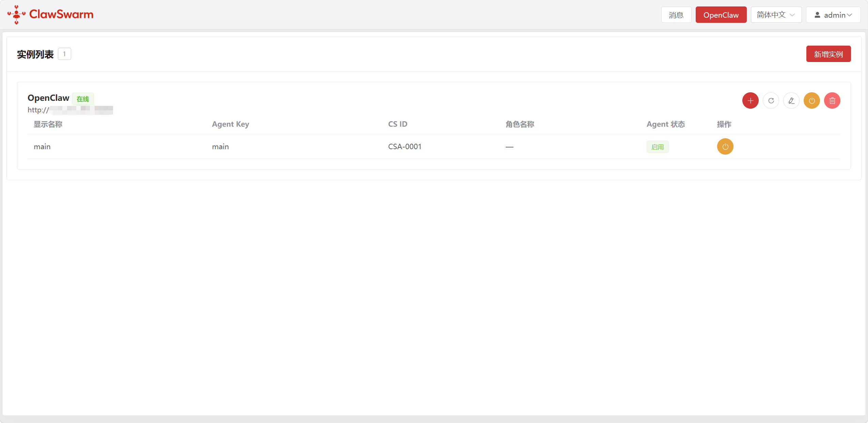
Task: Click the instance http:// URL link
Action: pos(70,110)
